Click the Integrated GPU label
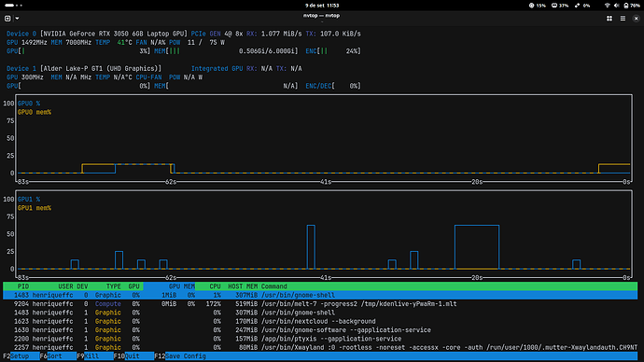 click(x=217, y=69)
